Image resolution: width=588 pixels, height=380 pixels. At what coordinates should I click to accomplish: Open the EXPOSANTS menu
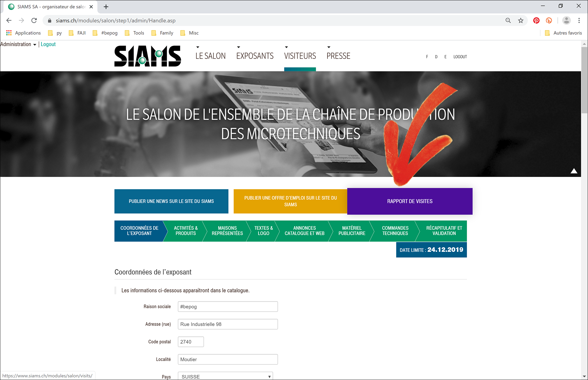pos(255,56)
